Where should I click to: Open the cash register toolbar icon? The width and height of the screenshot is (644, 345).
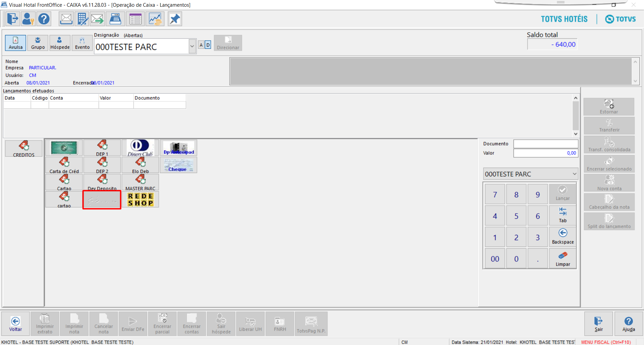click(115, 19)
